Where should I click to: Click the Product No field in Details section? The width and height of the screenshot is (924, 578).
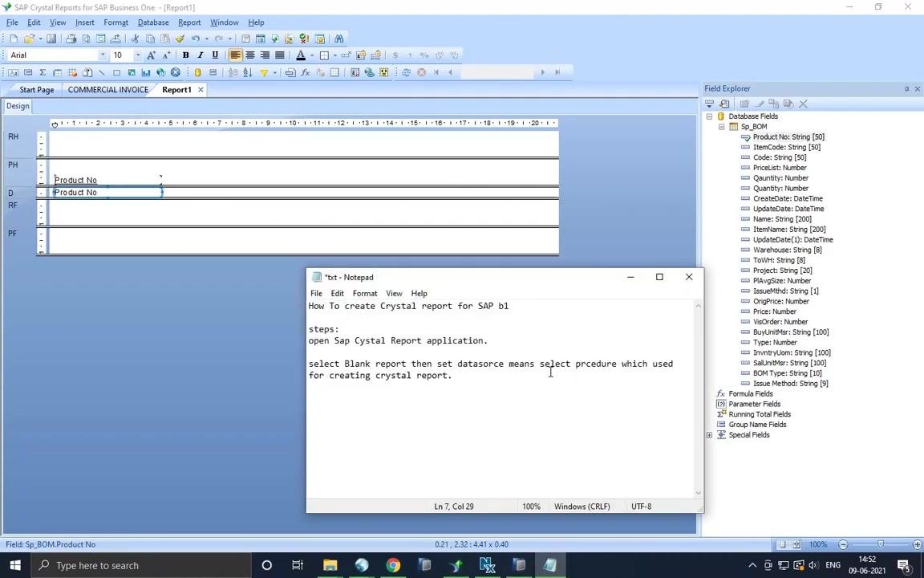[x=107, y=193]
